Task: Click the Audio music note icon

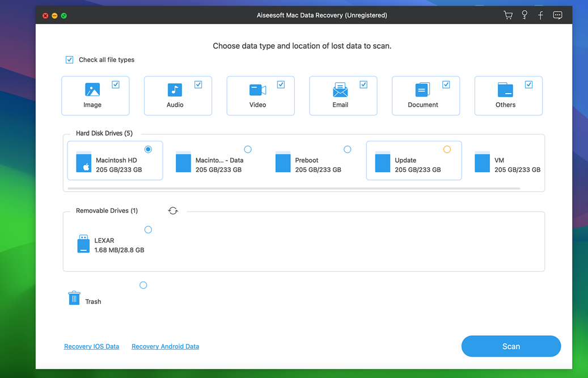Action: [x=175, y=90]
